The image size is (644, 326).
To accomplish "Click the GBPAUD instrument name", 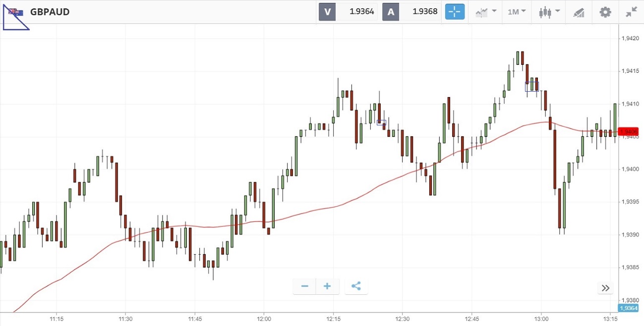I will click(x=50, y=12).
